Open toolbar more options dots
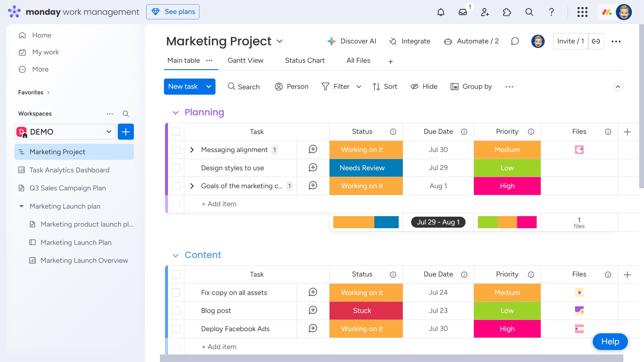 click(509, 87)
